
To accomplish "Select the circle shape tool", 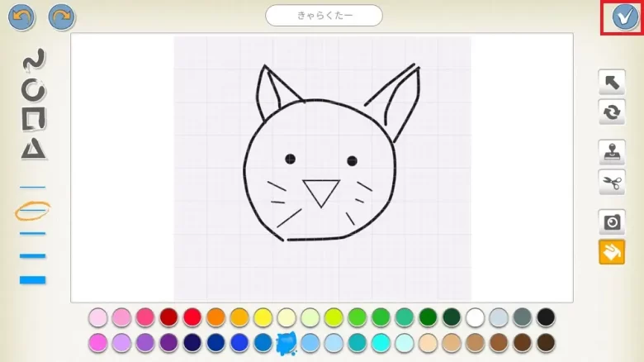I will (x=33, y=89).
